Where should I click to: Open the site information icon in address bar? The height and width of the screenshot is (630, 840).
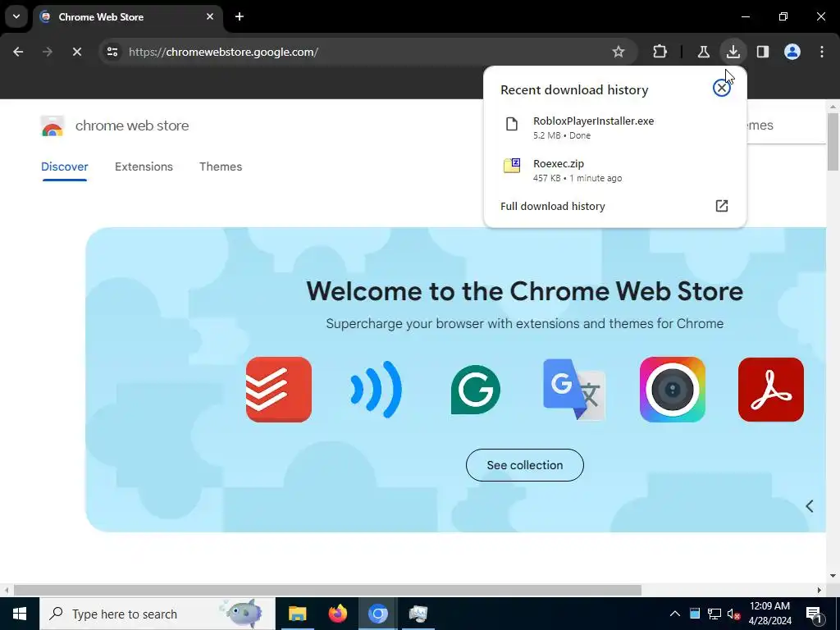click(112, 52)
